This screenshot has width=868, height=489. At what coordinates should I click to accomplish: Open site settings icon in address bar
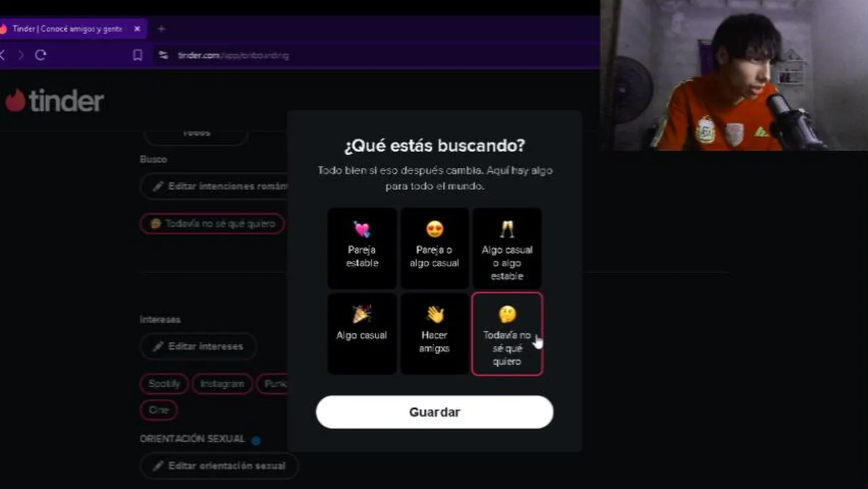pos(163,55)
